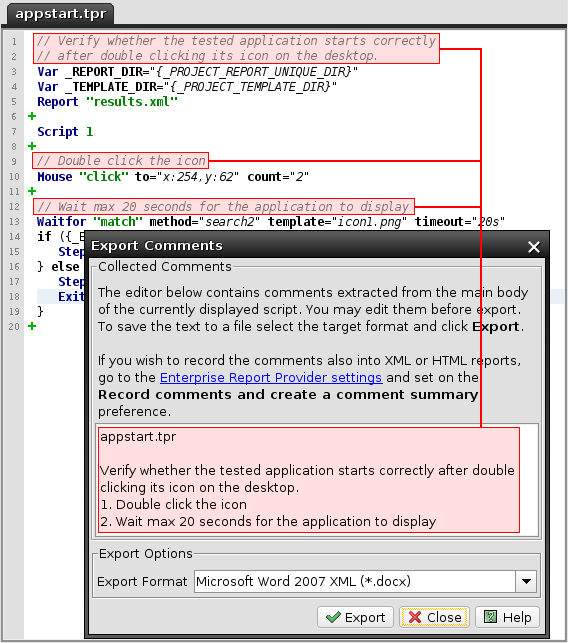568x643 pixels.
Task: Click the red X icon on the Close button
Action: point(415,617)
